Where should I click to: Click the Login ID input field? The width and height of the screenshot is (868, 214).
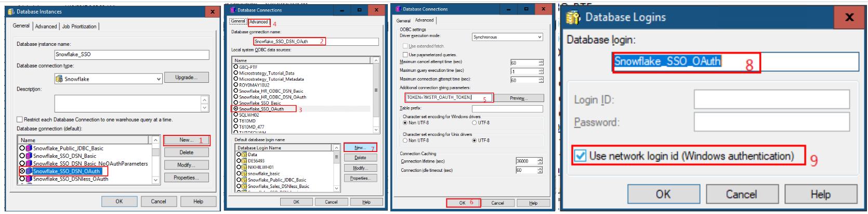(x=771, y=99)
